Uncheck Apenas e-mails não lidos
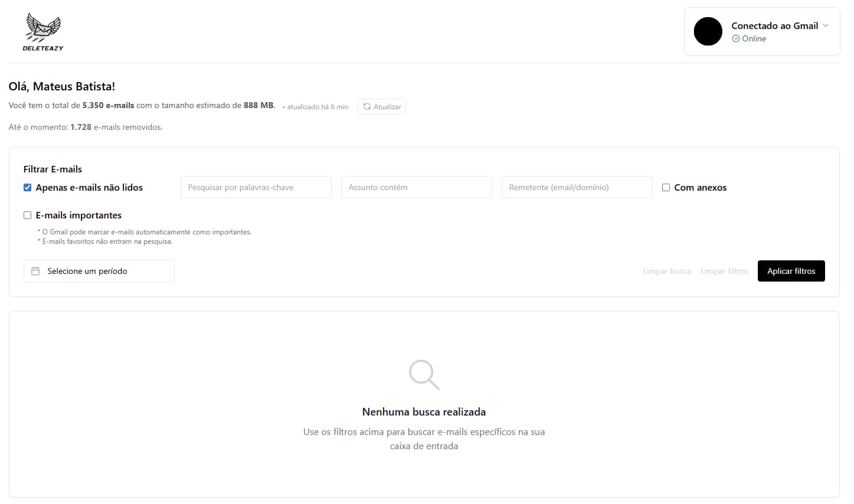Screen dimensions: 854x504 tap(27, 187)
